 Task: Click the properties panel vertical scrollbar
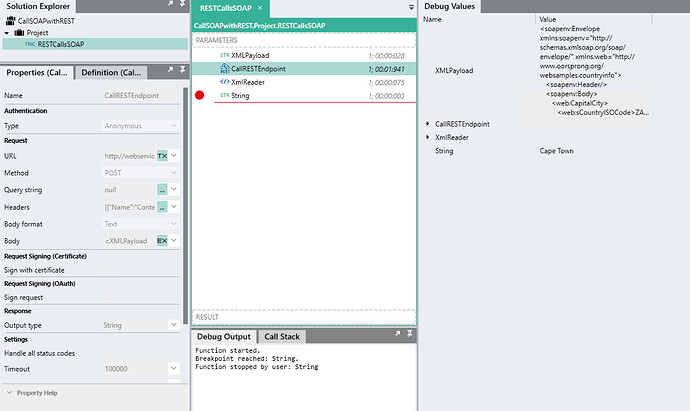pos(186,207)
